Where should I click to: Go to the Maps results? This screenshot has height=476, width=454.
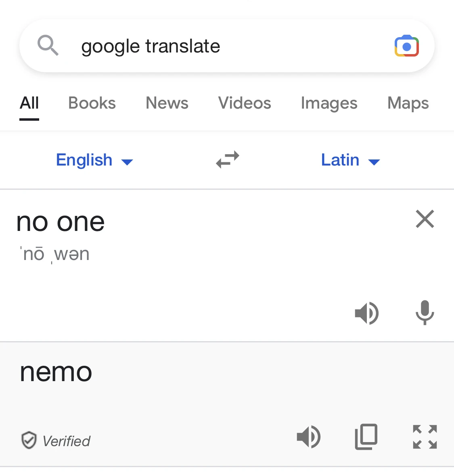pos(408,103)
